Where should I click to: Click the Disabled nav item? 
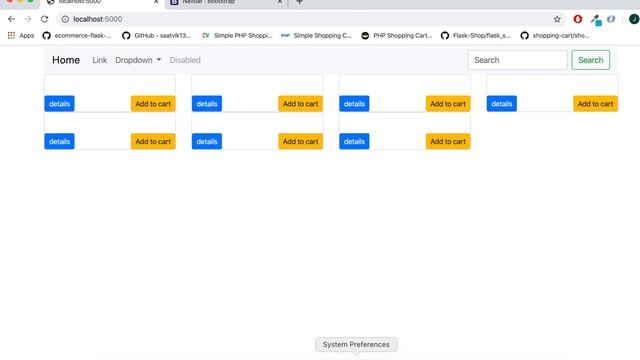tap(185, 60)
